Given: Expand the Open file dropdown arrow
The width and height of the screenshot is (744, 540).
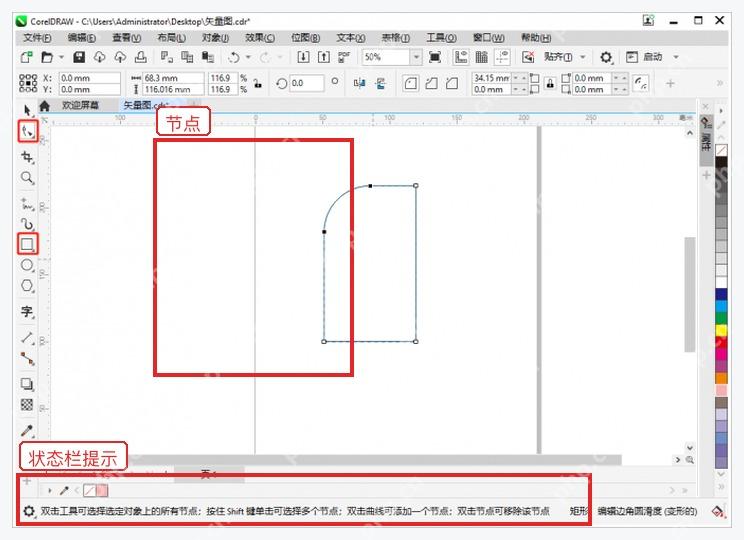Looking at the screenshot, I should pos(61,57).
